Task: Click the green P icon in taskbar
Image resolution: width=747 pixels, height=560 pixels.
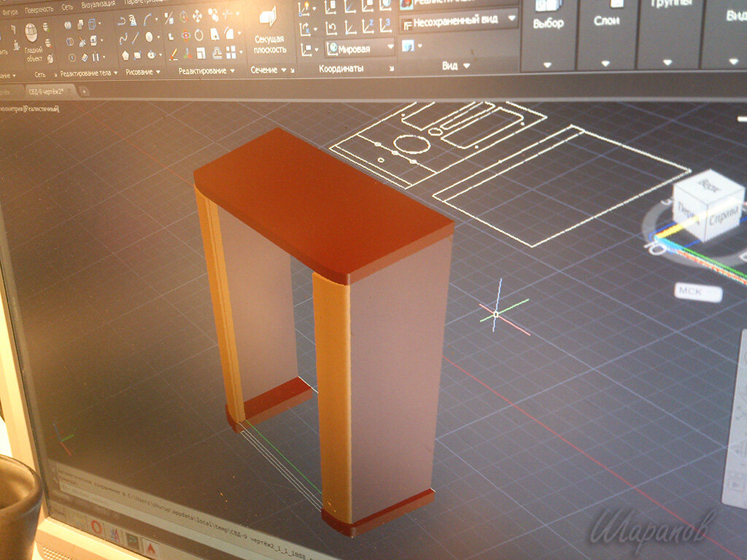Action: 132,541
